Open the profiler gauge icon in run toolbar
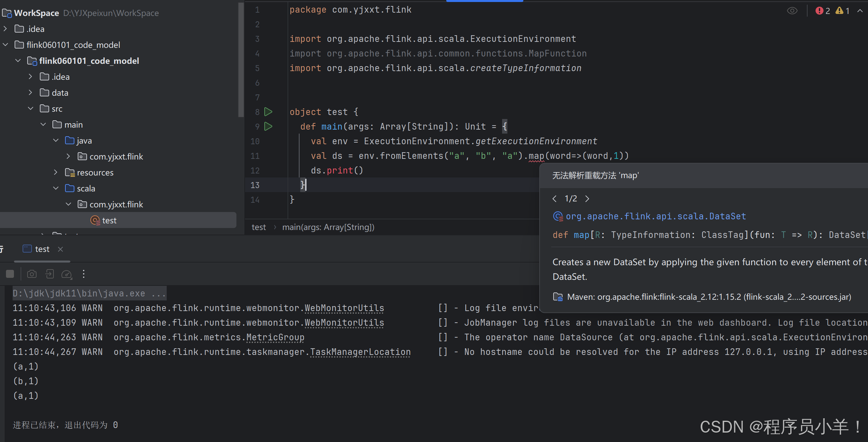The image size is (868, 442). [67, 274]
